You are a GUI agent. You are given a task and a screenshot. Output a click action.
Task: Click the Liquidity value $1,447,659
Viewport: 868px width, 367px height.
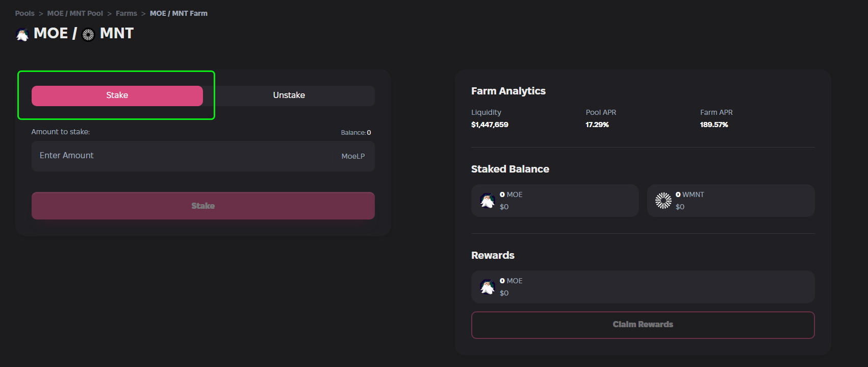[490, 125]
